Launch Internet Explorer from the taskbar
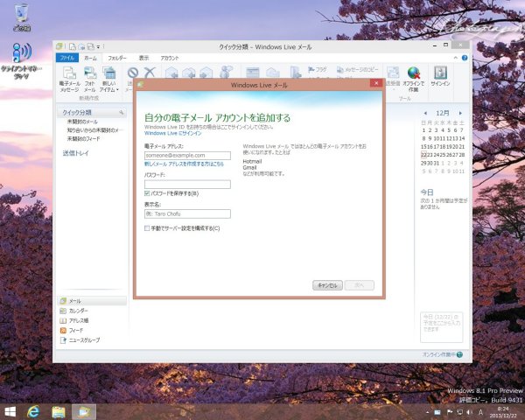 [33, 411]
